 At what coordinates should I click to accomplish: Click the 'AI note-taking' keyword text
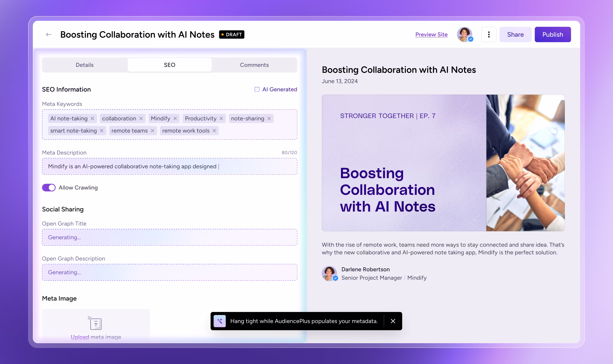[69, 119]
